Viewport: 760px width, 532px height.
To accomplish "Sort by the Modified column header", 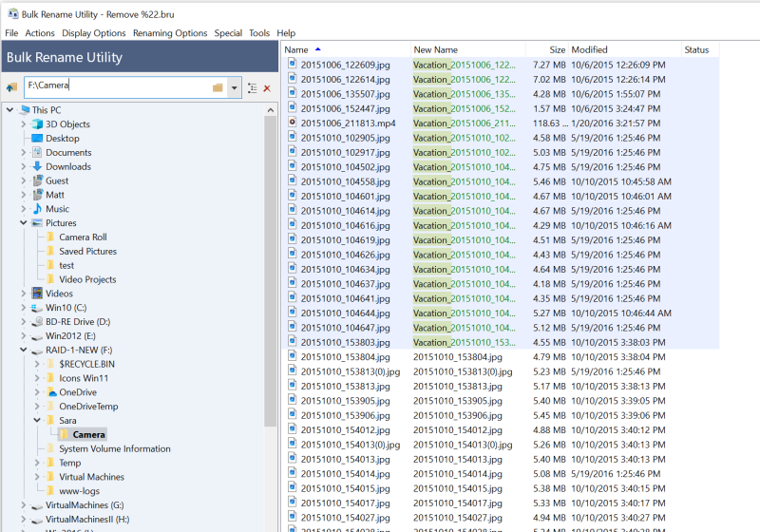I will [x=625, y=49].
